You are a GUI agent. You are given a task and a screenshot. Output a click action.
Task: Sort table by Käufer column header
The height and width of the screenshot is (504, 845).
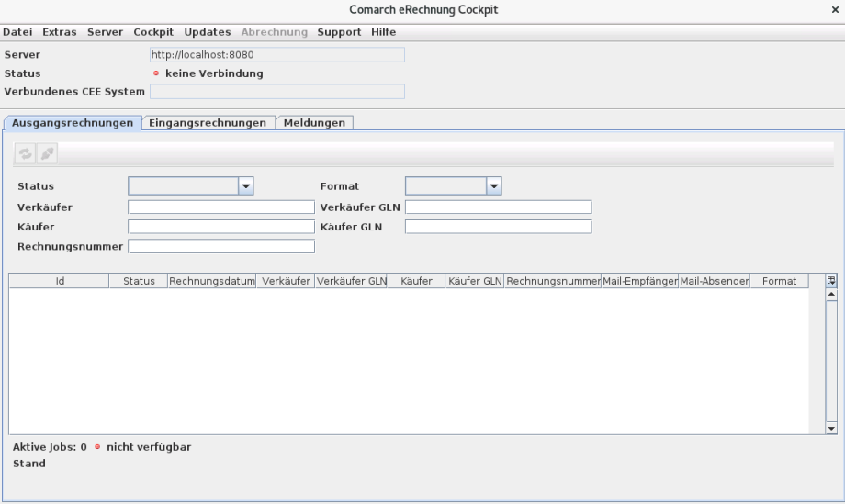click(x=416, y=281)
